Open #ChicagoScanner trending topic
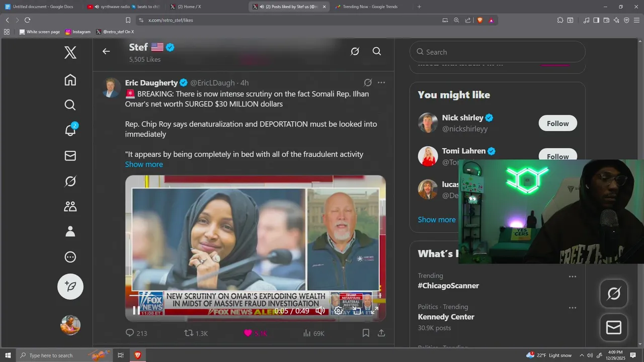This screenshot has height=362, width=644. (x=448, y=286)
